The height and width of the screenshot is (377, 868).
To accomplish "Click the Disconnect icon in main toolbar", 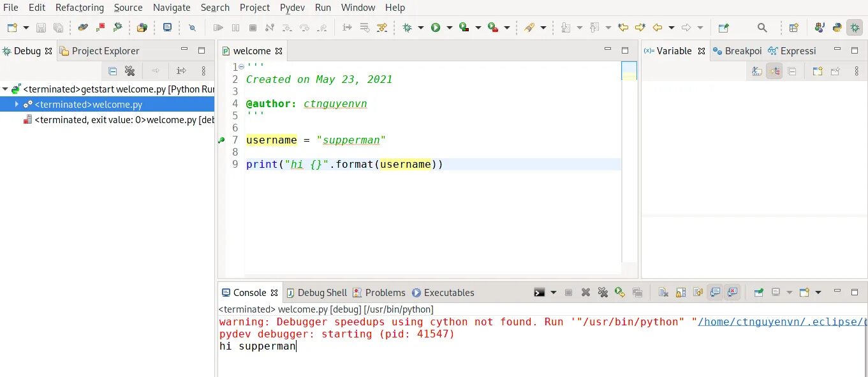I will 269,27.
